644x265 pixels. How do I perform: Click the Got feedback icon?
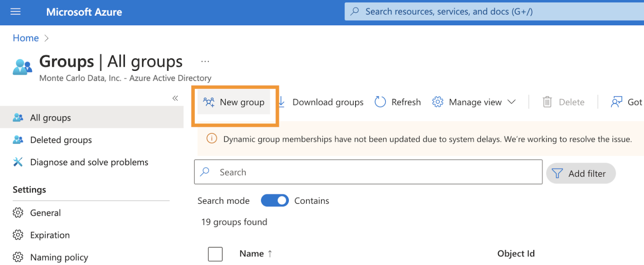point(617,102)
